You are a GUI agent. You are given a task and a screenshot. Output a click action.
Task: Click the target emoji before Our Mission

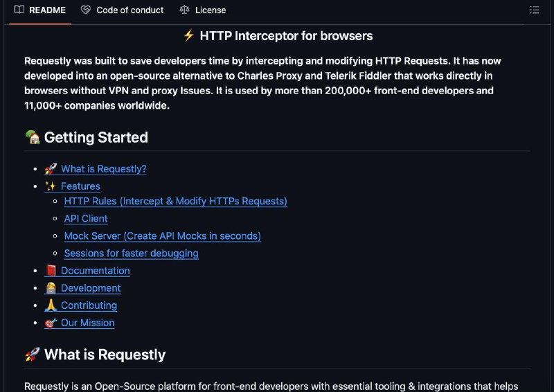click(x=51, y=323)
